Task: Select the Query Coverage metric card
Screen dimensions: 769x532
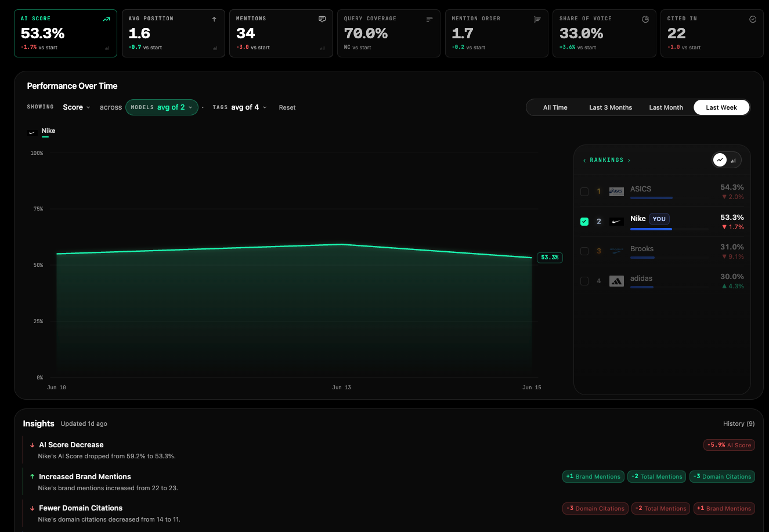Action: (389, 33)
